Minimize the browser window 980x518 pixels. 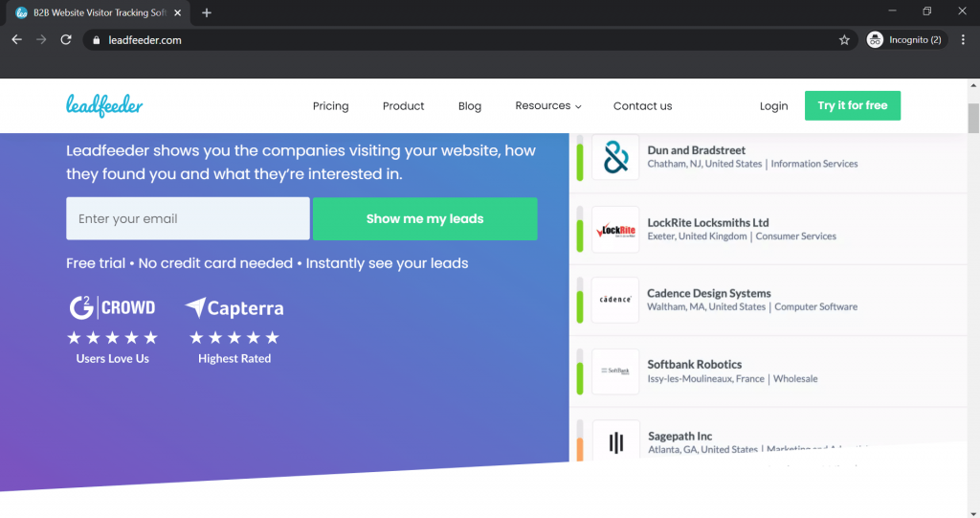893,11
